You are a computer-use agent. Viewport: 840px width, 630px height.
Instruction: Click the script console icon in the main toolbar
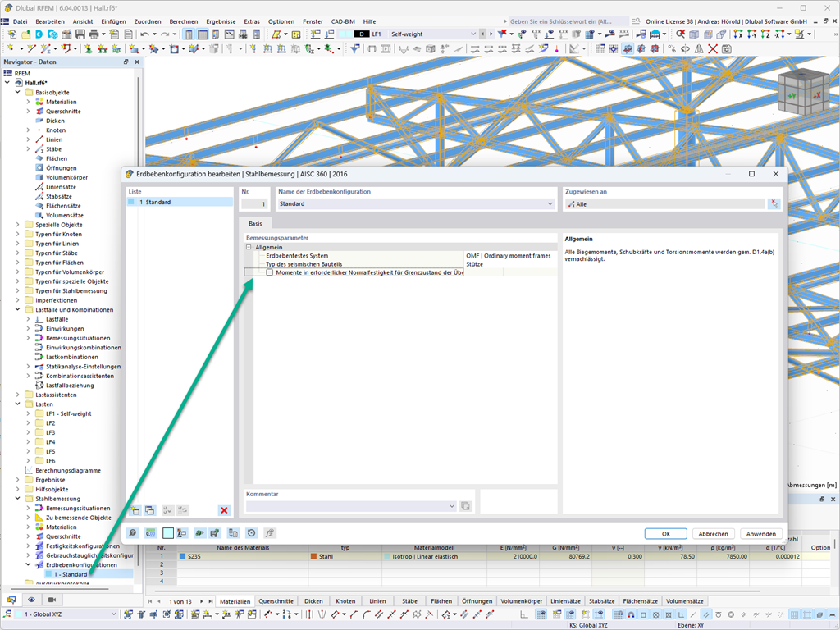coord(230,34)
